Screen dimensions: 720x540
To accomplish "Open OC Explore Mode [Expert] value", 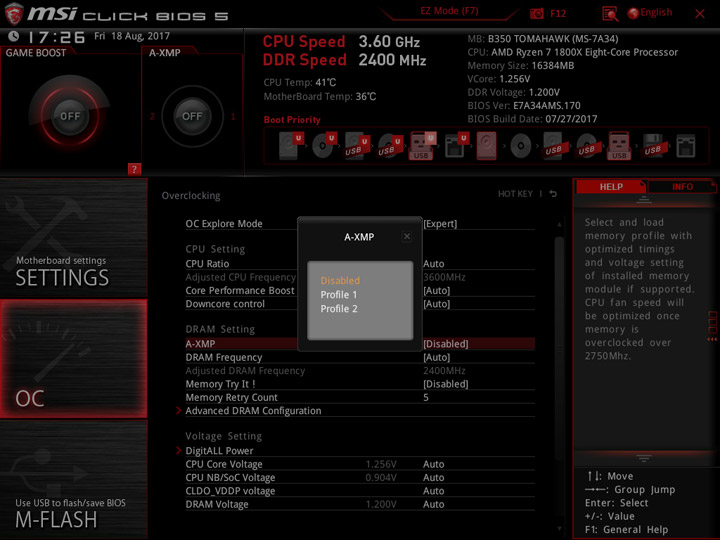I will tap(440, 224).
